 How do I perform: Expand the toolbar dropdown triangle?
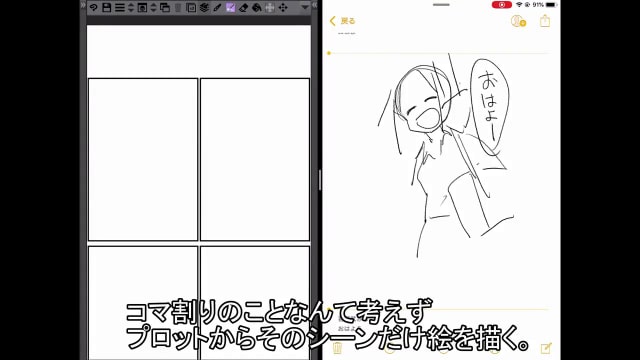[305, 7]
